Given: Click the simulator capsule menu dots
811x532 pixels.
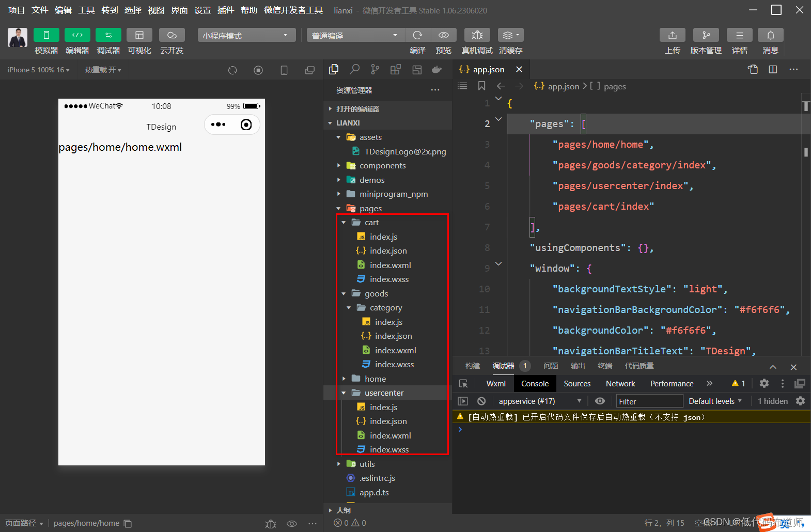Looking at the screenshot, I should click(x=218, y=124).
